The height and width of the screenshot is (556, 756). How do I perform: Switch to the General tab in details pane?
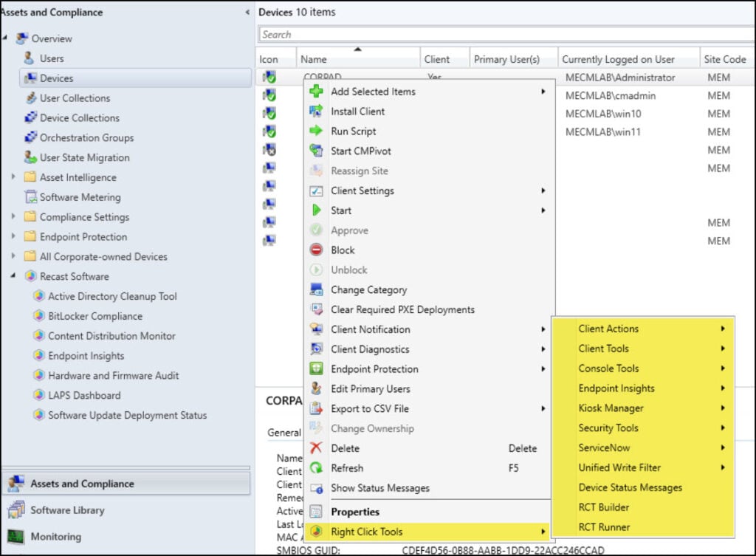coord(284,433)
